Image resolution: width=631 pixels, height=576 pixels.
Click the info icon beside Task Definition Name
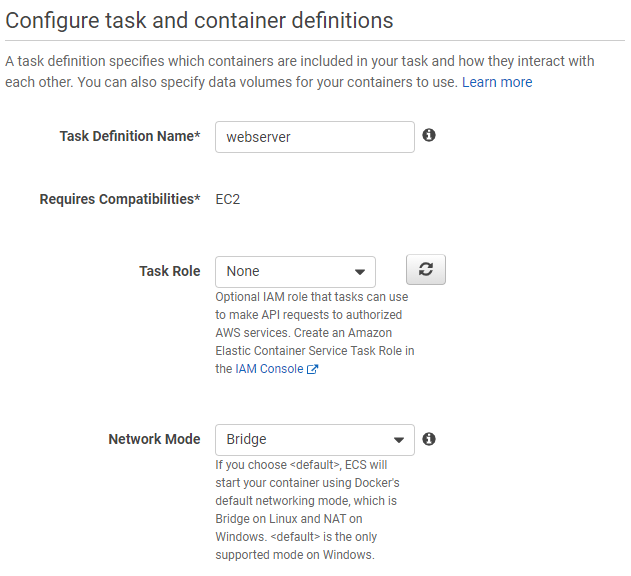(x=429, y=135)
